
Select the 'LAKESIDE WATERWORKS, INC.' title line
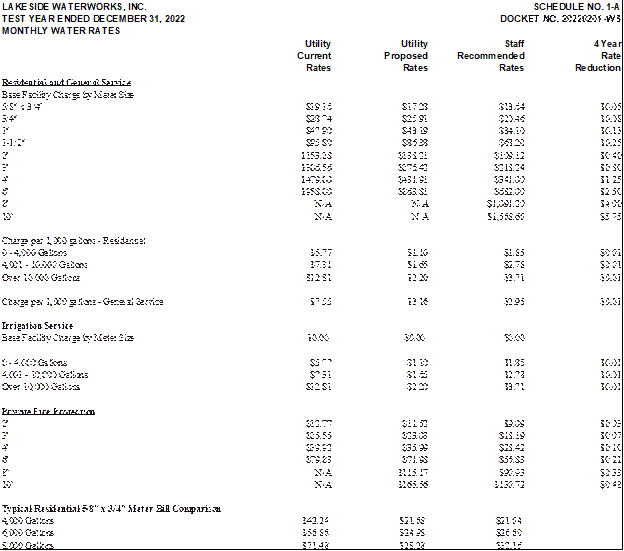(74, 7)
